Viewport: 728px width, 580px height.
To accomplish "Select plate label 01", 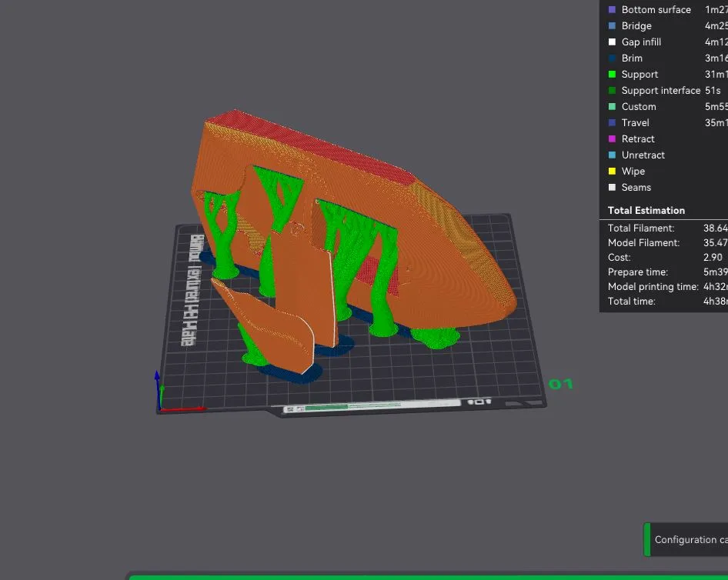I will (559, 383).
